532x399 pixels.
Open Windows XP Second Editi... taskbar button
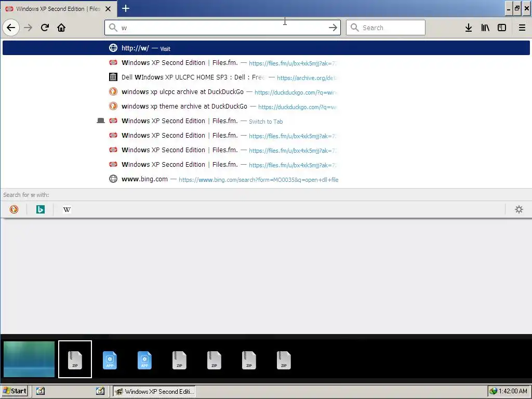pyautogui.click(x=154, y=391)
